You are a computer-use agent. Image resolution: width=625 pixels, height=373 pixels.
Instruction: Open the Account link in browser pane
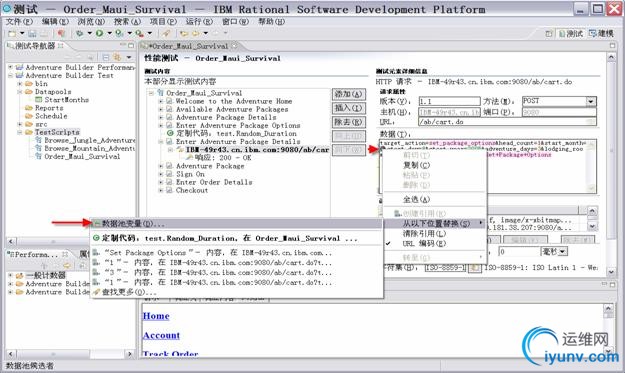(161, 336)
